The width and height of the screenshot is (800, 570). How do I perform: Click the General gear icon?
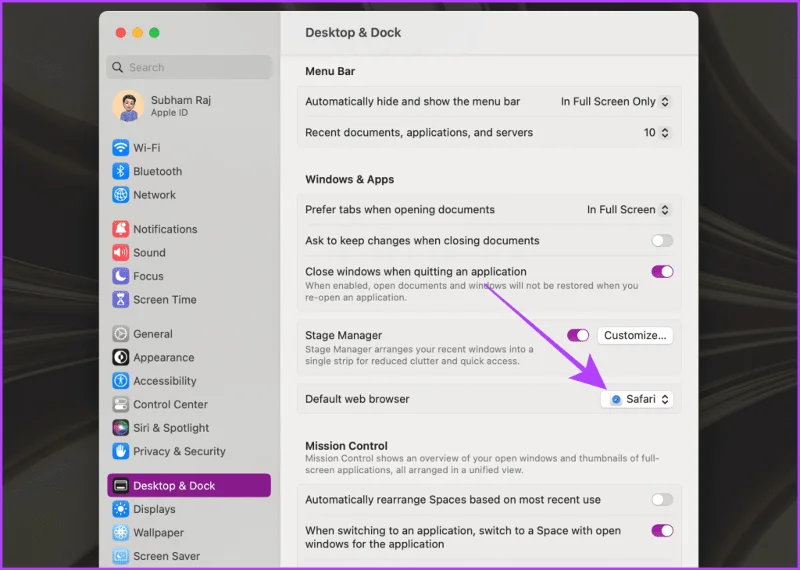(120, 334)
